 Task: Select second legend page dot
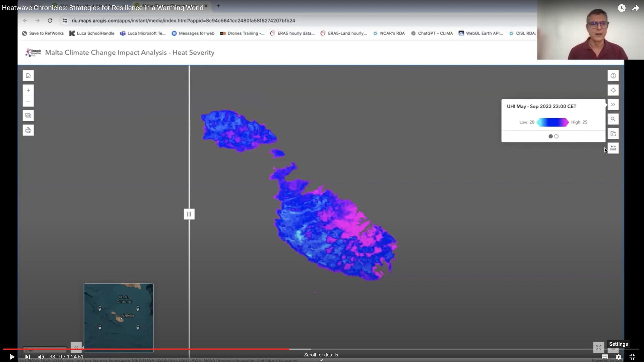[556, 136]
